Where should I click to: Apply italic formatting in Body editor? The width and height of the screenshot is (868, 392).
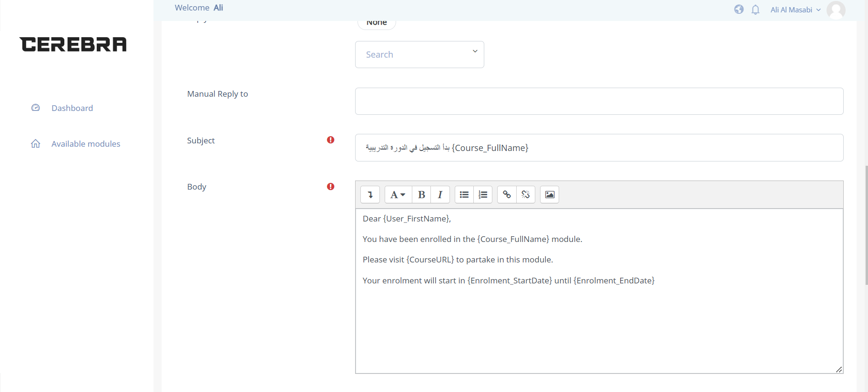(440, 194)
